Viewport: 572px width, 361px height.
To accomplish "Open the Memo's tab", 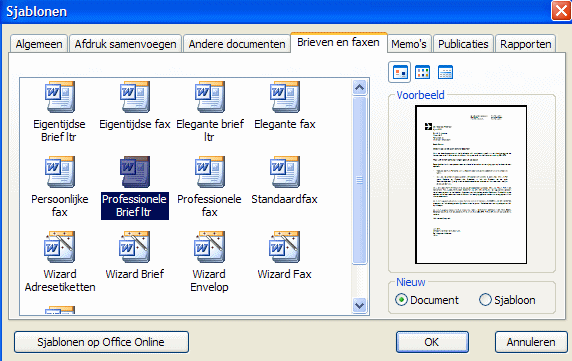I will tap(409, 44).
